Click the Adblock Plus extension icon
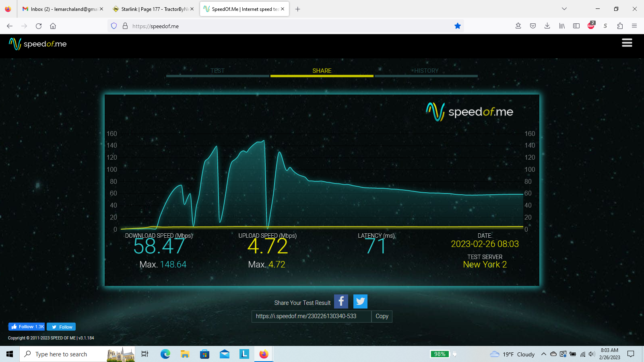 (x=591, y=26)
